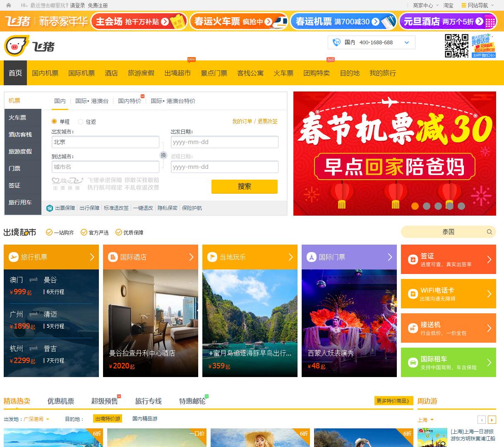Select 出境特价游 destination filter
The height and width of the screenshot is (447, 504).
click(x=108, y=418)
